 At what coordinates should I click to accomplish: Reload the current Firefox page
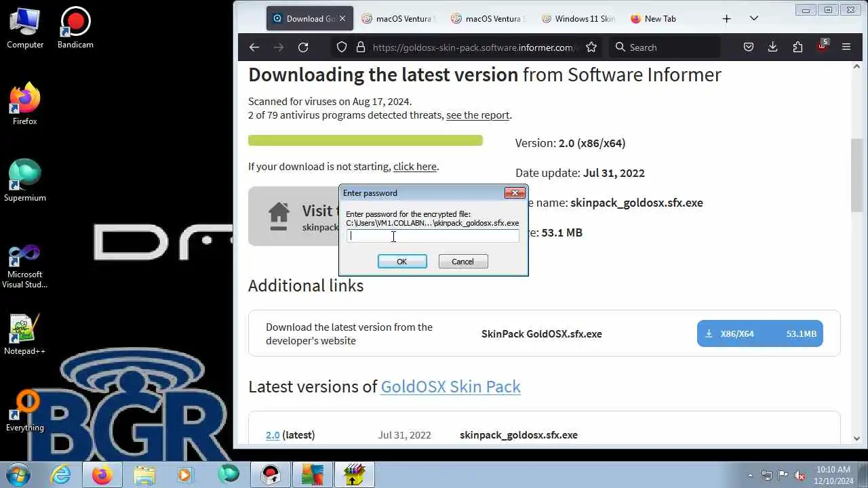pos(303,47)
